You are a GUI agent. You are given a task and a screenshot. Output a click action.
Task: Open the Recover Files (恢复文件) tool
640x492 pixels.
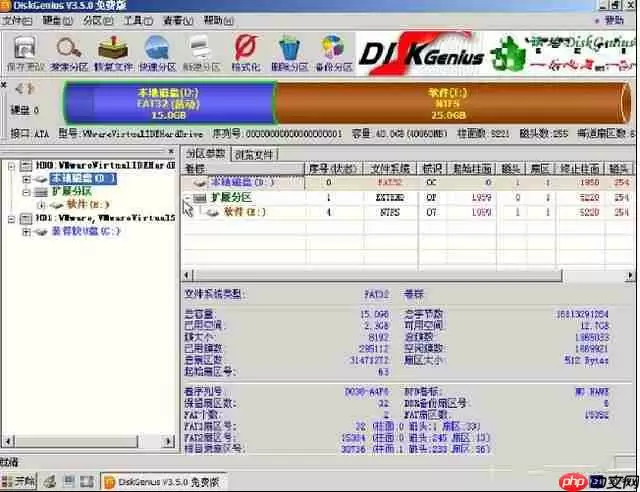pyautogui.click(x=113, y=52)
